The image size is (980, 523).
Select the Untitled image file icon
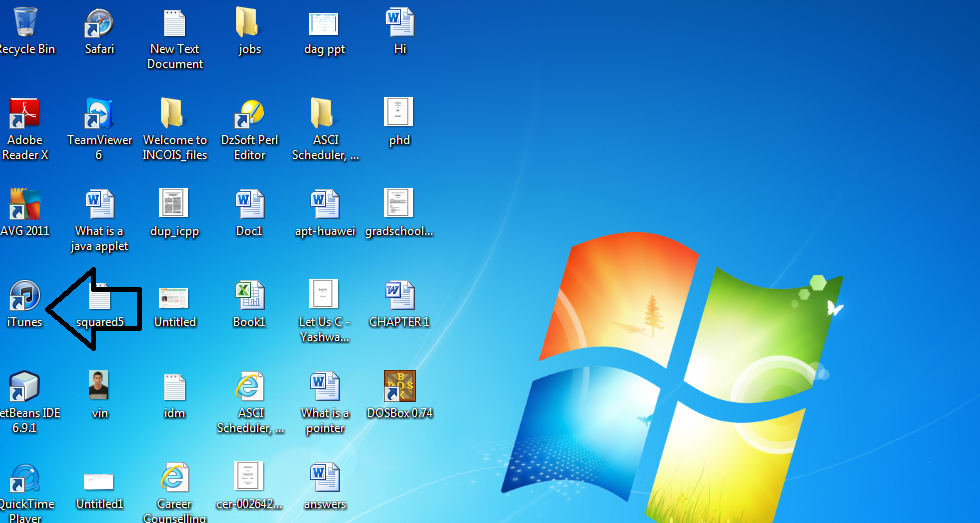pos(174,298)
